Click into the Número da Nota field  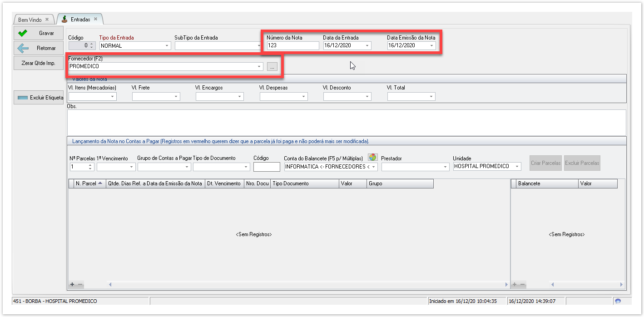pyautogui.click(x=292, y=46)
